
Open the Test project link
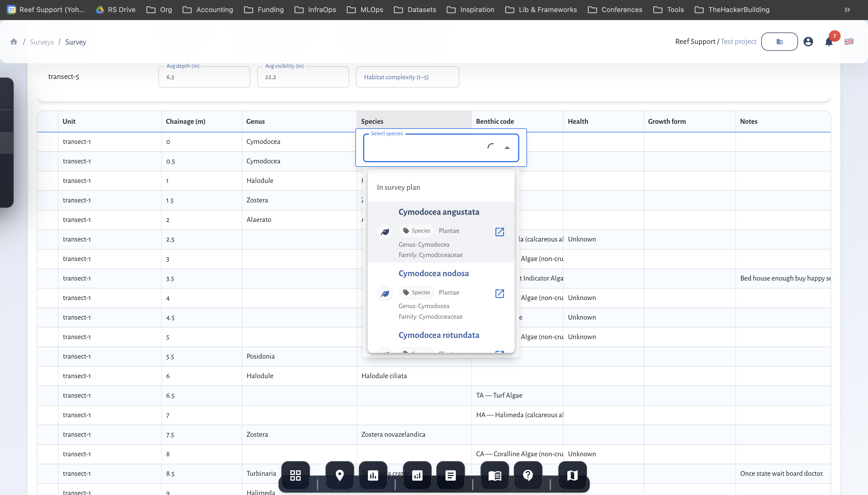[738, 41]
